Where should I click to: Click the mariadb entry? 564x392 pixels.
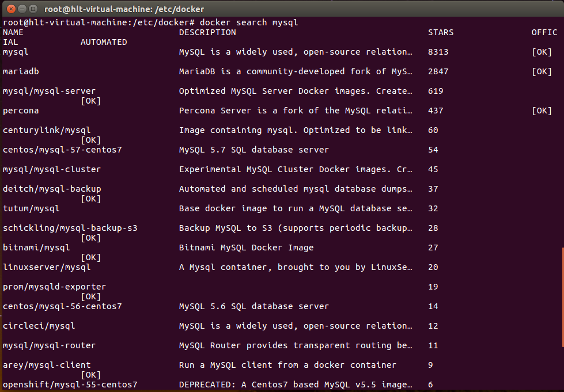[x=21, y=71]
